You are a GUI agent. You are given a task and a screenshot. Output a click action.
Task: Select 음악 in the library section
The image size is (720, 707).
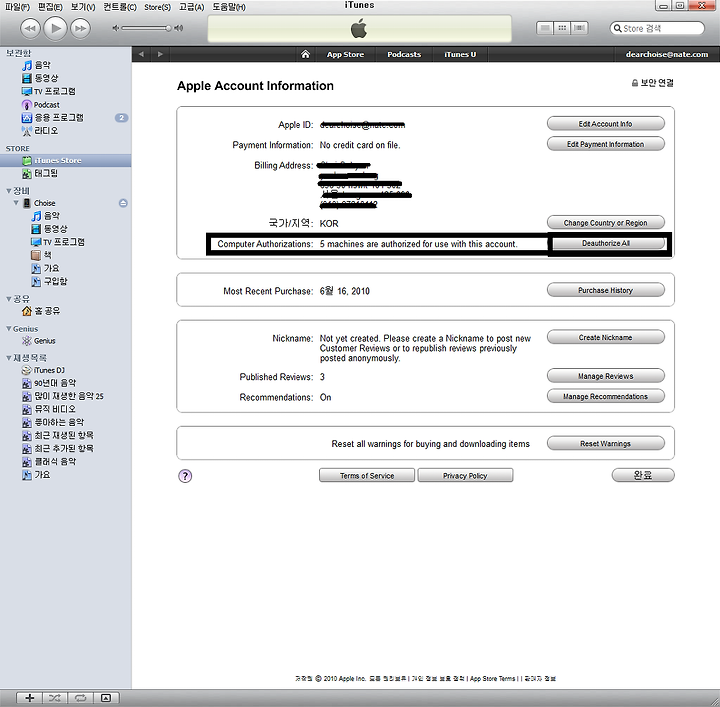tap(37, 65)
